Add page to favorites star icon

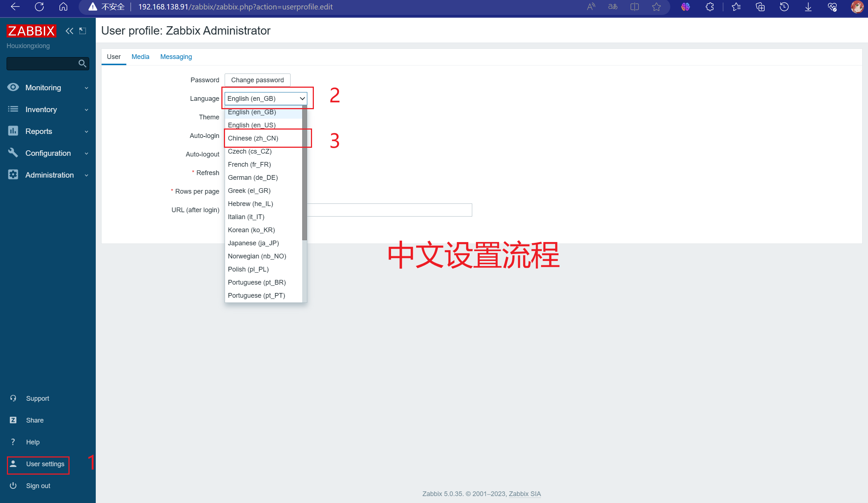656,7
